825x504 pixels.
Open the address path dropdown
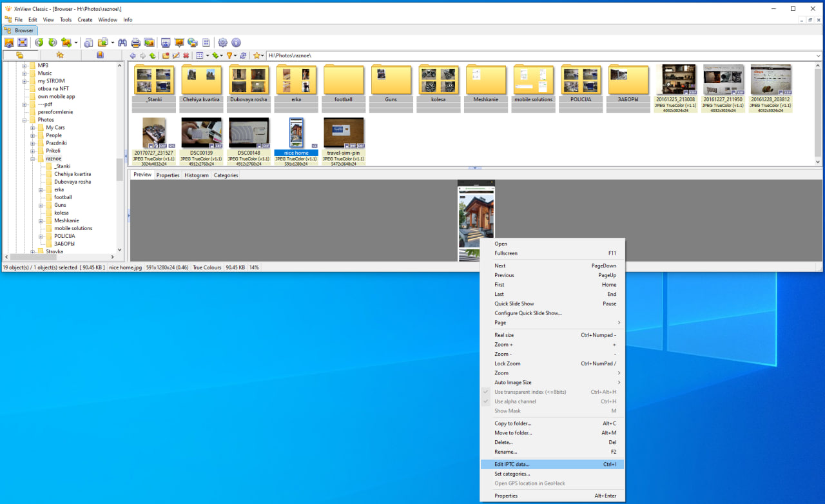click(819, 56)
